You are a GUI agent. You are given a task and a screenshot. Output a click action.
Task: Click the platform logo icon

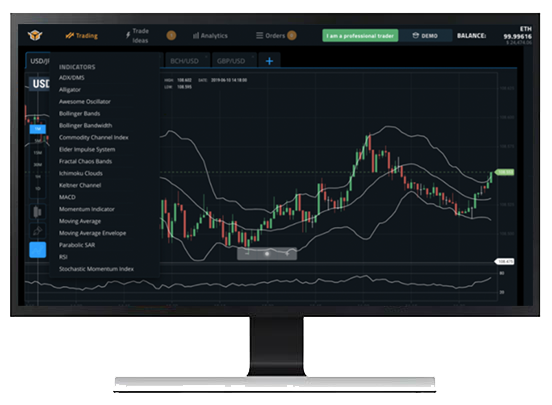click(x=35, y=35)
